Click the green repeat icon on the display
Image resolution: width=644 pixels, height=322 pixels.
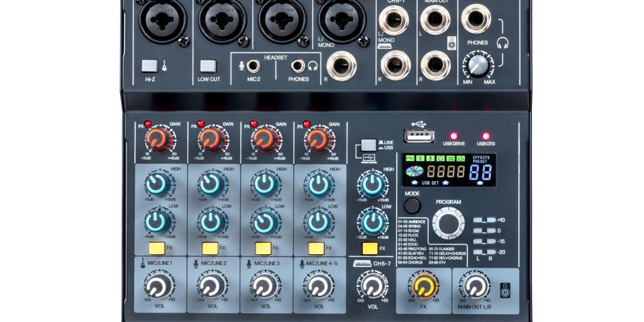pyautogui.click(x=440, y=158)
